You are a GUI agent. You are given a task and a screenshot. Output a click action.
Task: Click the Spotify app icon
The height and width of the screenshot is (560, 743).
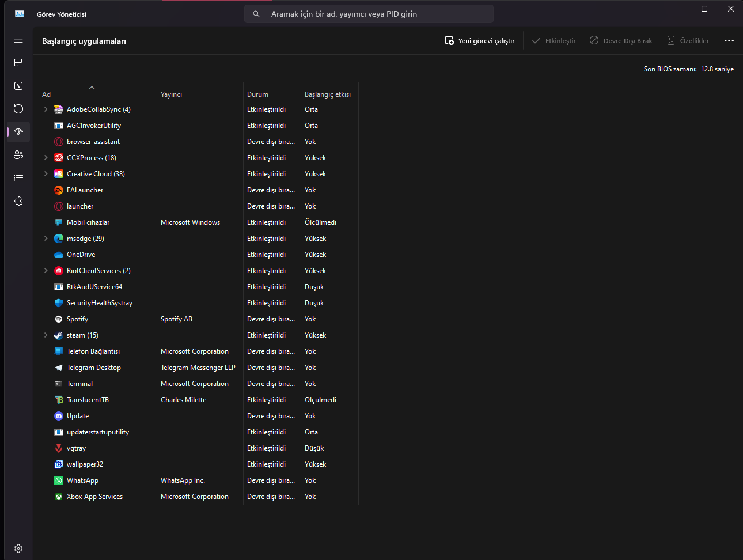pos(59,319)
